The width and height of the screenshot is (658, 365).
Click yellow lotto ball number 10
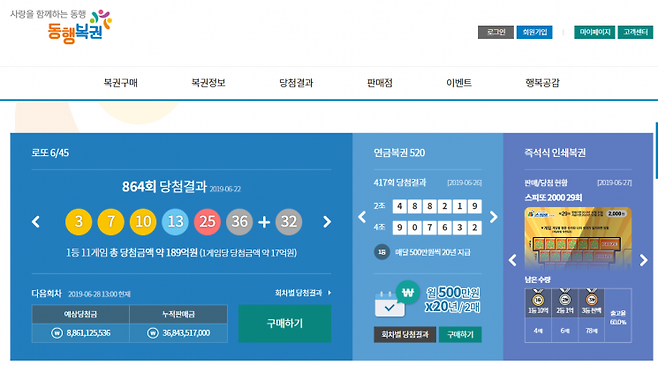tap(143, 222)
